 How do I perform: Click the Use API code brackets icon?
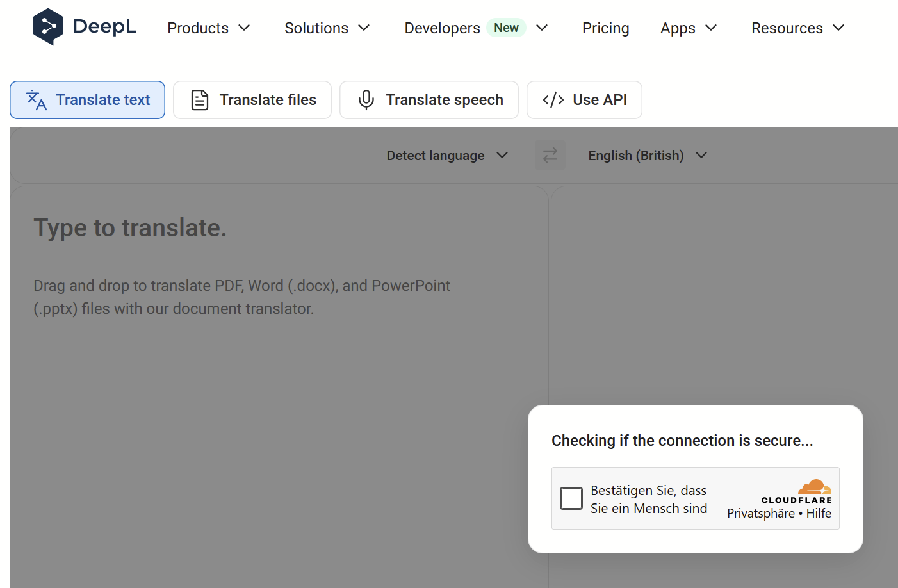tap(553, 100)
